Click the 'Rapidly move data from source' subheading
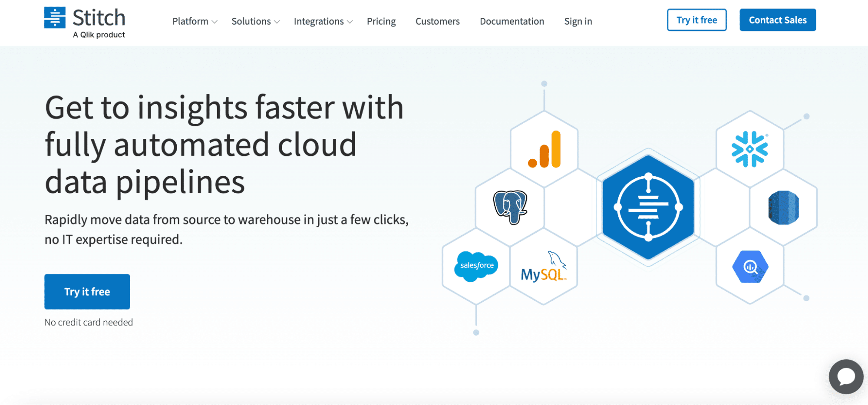868x405 pixels. pos(226,230)
